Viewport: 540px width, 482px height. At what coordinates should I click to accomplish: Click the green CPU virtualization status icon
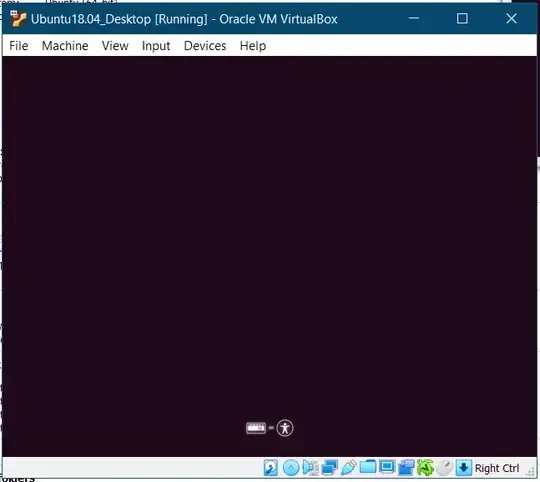(x=425, y=468)
